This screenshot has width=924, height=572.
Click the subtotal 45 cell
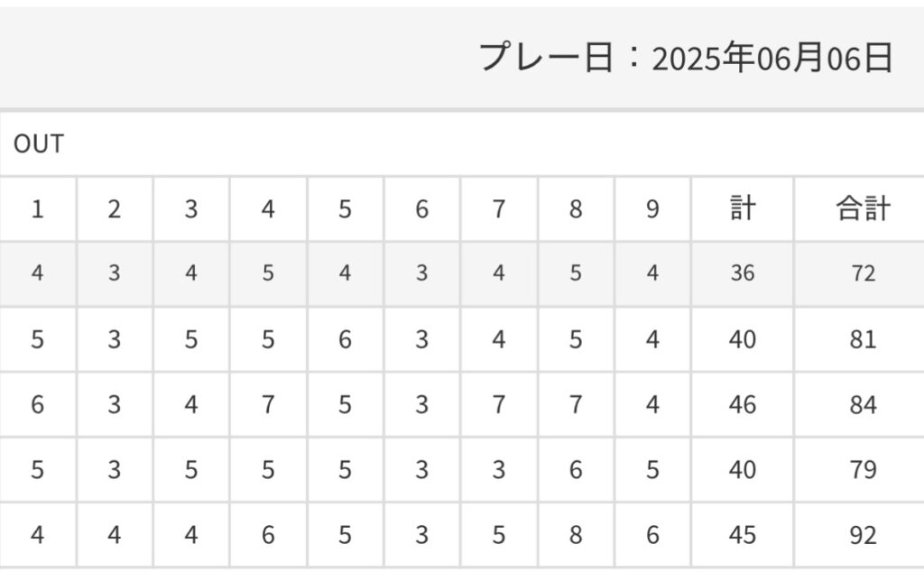tap(742, 535)
